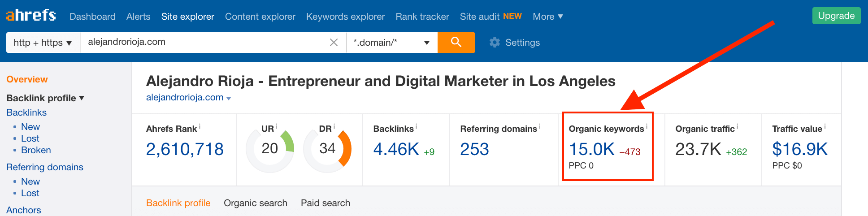Select Overview in the sidebar

coord(27,79)
